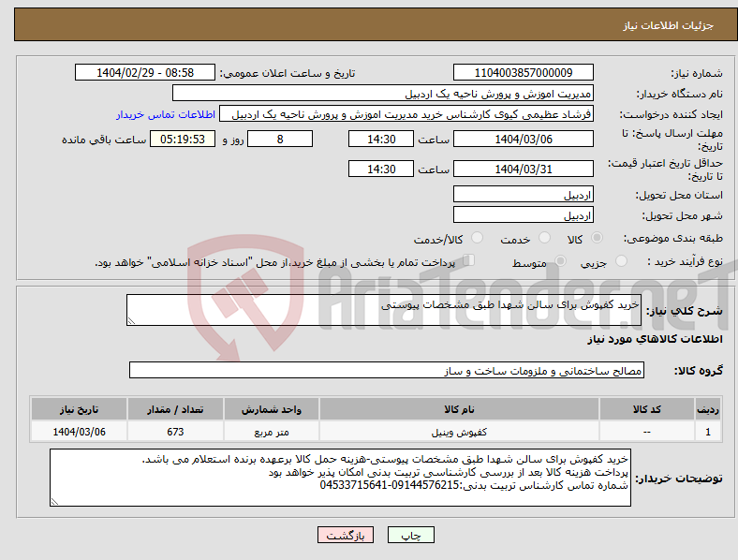The height and width of the screenshot is (560, 738).
Task: Select the کالا/خدمت radio button
Action: [x=478, y=238]
